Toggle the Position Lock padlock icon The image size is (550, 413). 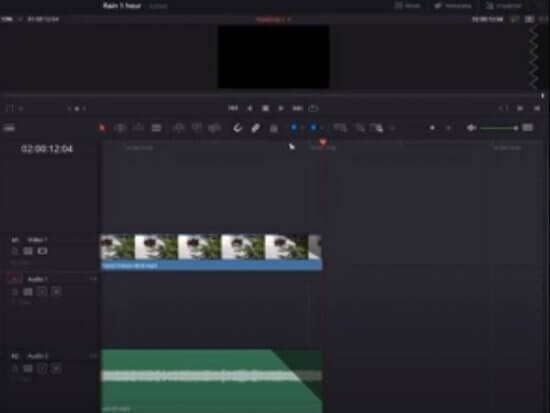tap(274, 128)
